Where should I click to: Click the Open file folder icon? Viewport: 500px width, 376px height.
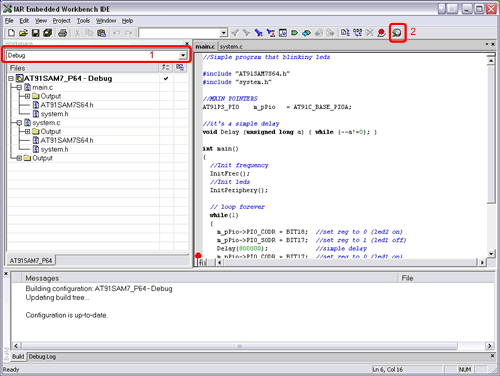point(23,33)
